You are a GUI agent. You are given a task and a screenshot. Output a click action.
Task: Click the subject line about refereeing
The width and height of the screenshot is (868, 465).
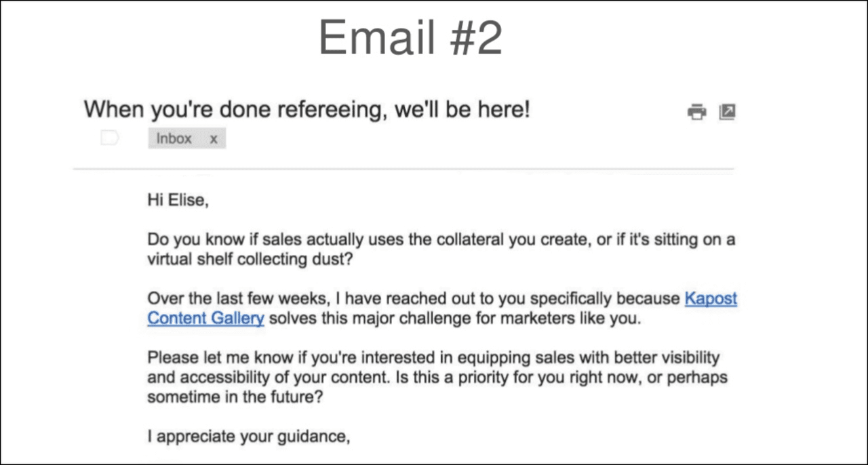307,110
